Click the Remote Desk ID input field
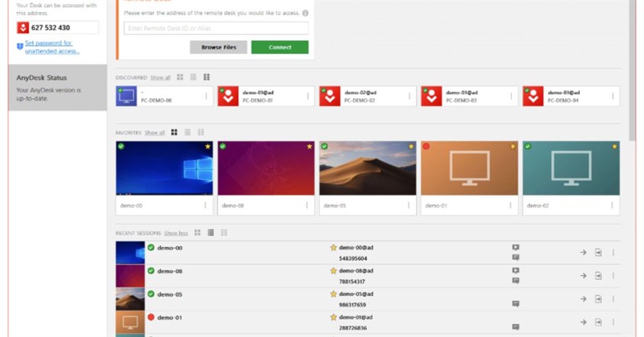Viewport: 644px width, 337px height. [216, 28]
